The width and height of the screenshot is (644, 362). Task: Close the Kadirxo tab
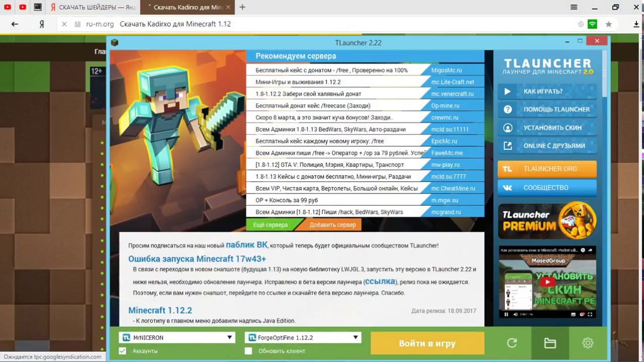(x=228, y=7)
